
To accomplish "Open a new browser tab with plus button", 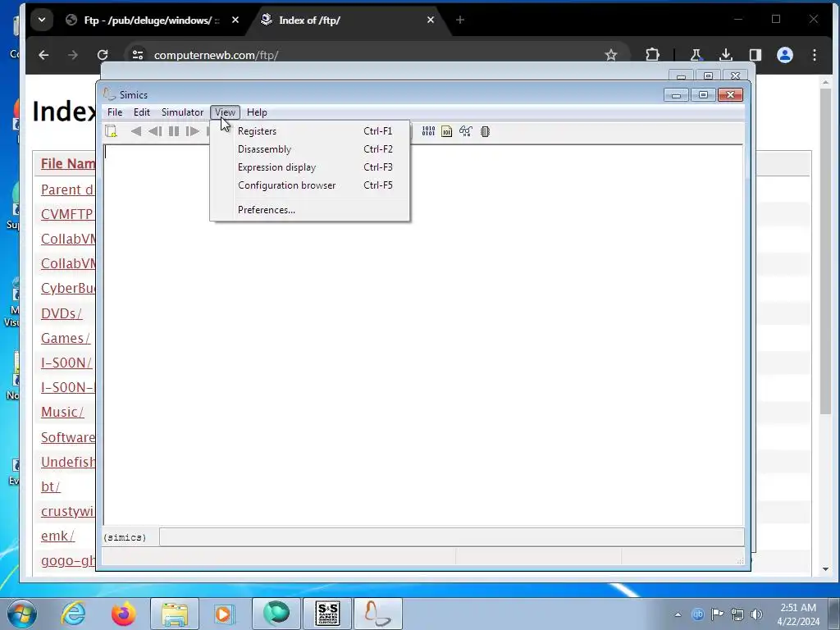I will (x=460, y=20).
